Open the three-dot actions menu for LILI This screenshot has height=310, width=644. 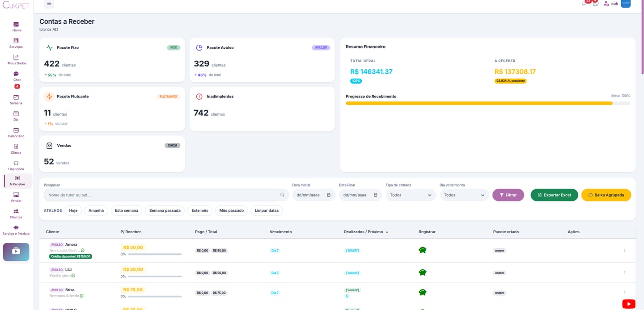625,273
